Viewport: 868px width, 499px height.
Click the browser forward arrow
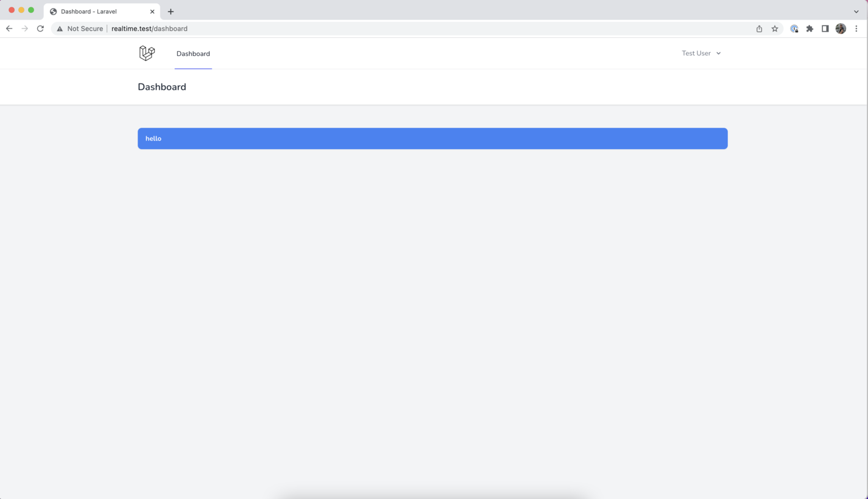[24, 28]
